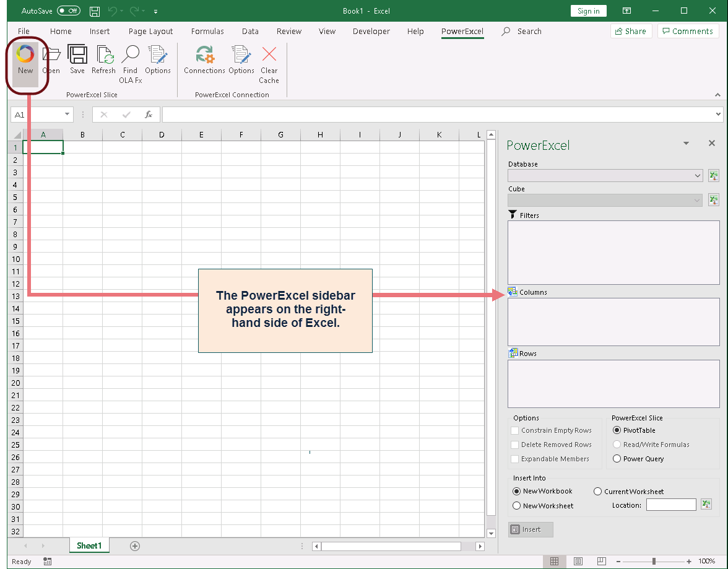Screen dimensions: 728x569
Task: Click the horizontal scrollbar right arrow
Action: tap(480, 546)
